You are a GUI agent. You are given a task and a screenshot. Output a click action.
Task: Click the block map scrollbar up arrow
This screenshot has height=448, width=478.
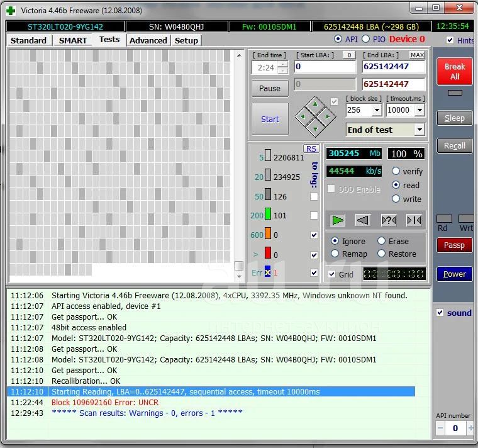point(239,55)
